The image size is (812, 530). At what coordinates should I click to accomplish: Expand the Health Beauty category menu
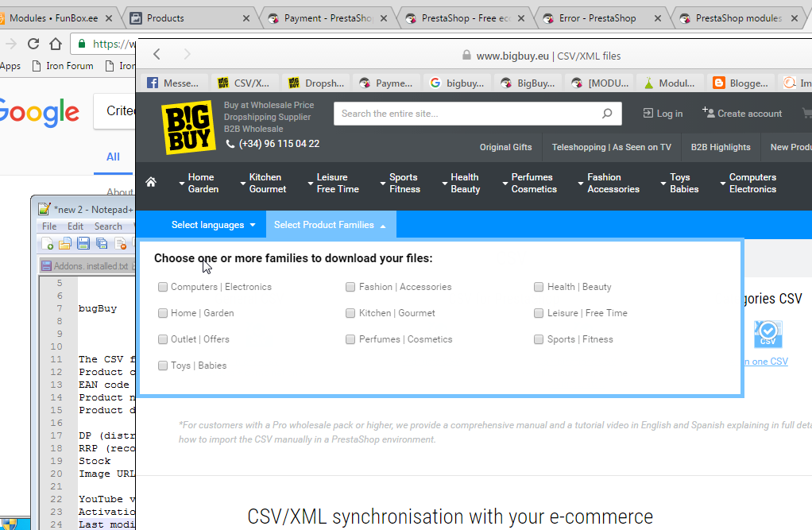[462, 184]
